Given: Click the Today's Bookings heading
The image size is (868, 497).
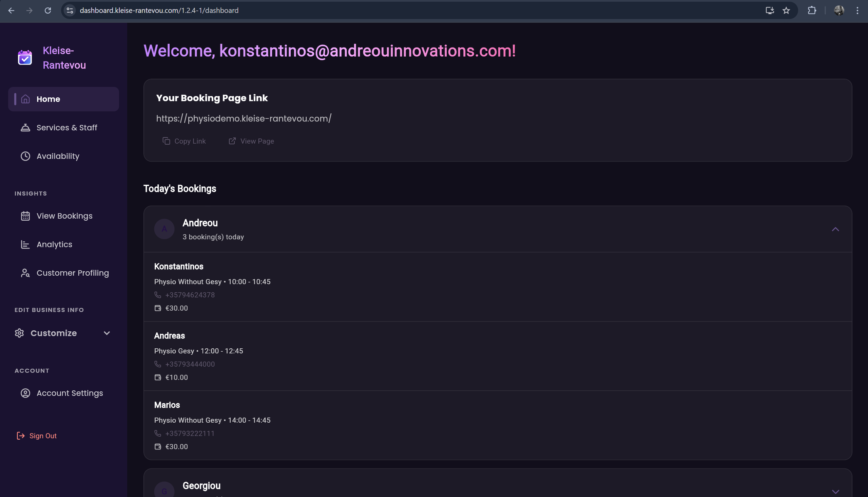Looking at the screenshot, I should tap(180, 189).
